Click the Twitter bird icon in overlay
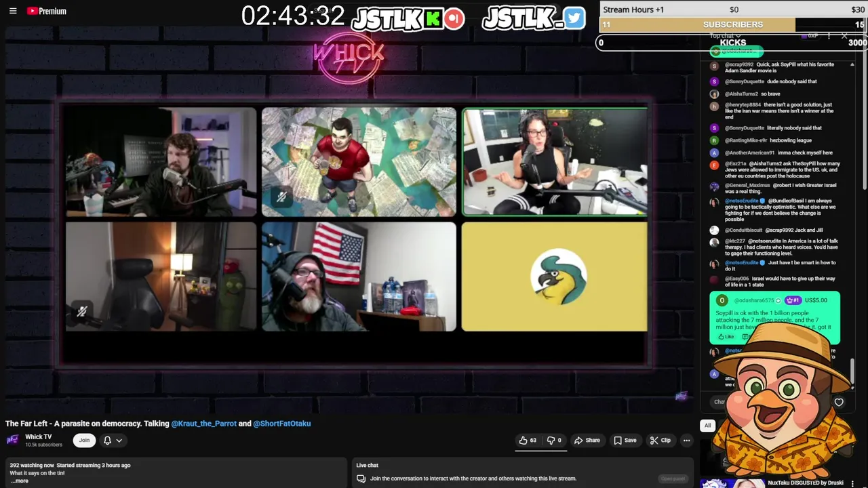The height and width of the screenshot is (488, 868). pyautogui.click(x=574, y=18)
